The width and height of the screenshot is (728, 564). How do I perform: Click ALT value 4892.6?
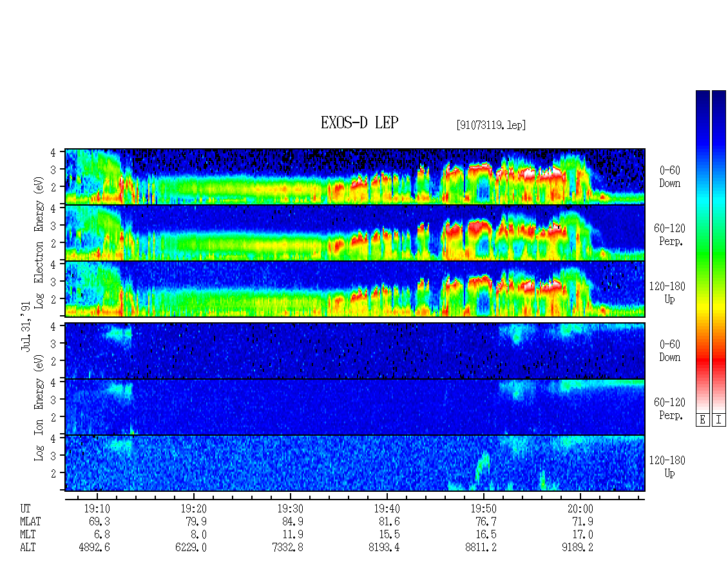pyautogui.click(x=94, y=548)
